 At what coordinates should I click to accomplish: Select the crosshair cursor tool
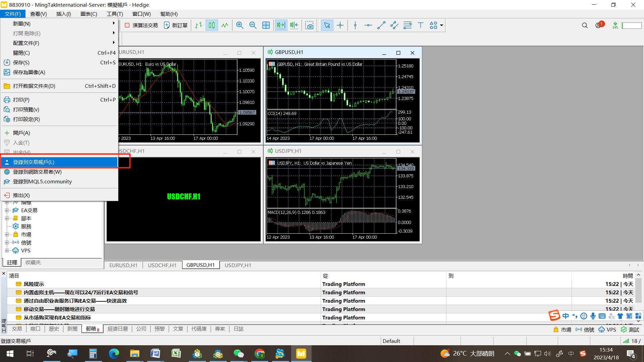tap(340, 25)
